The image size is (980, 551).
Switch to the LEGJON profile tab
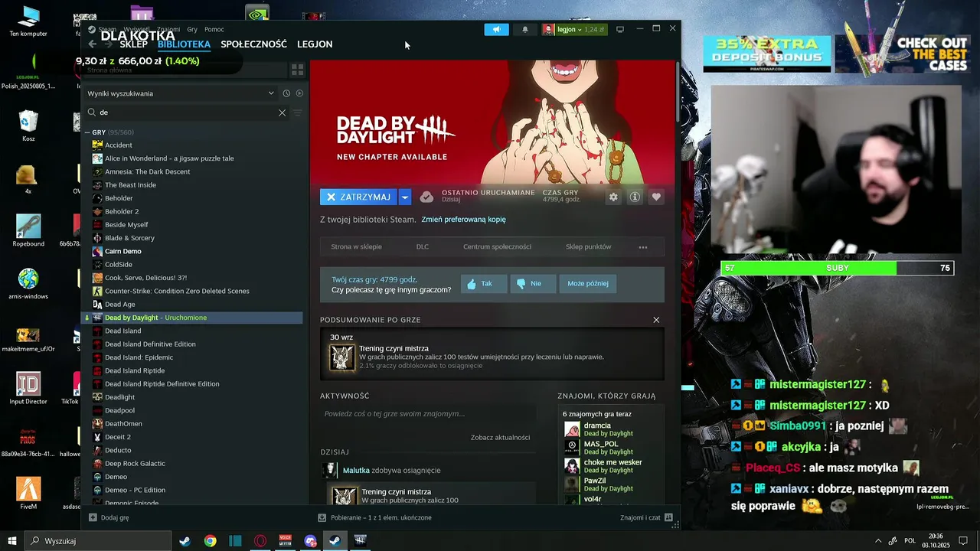pos(315,44)
